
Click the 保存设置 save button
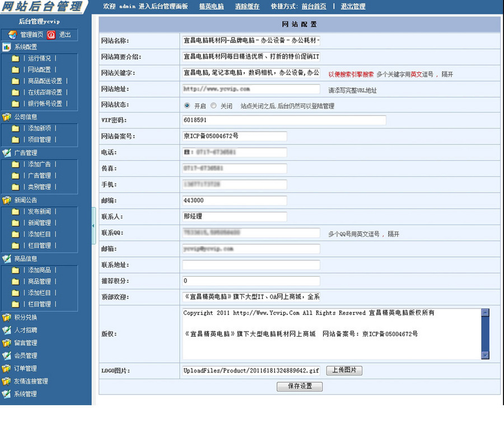(299, 387)
